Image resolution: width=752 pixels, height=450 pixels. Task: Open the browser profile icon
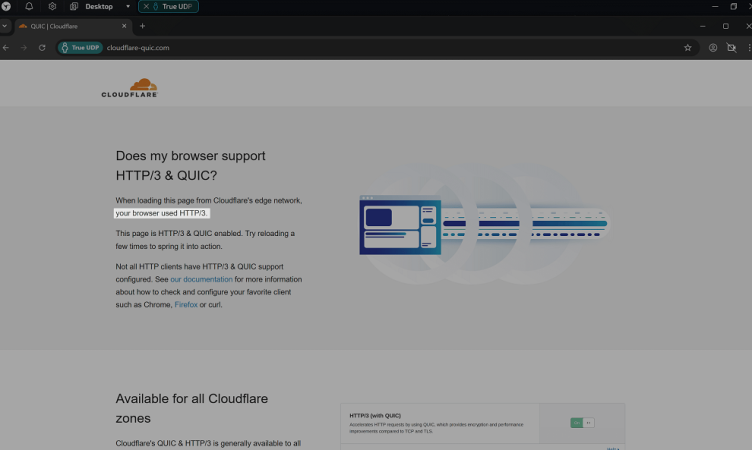coord(713,47)
